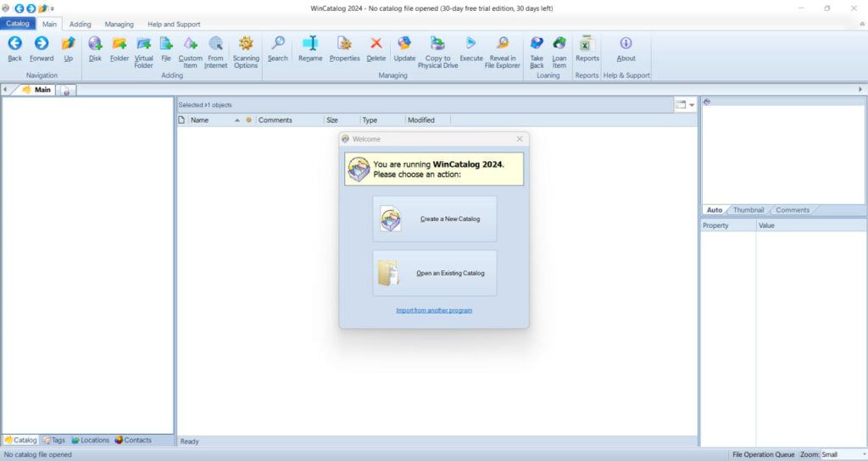Screen dimensions: 868x461
Task: Click the quick access Up folder icon
Action: (42, 8)
